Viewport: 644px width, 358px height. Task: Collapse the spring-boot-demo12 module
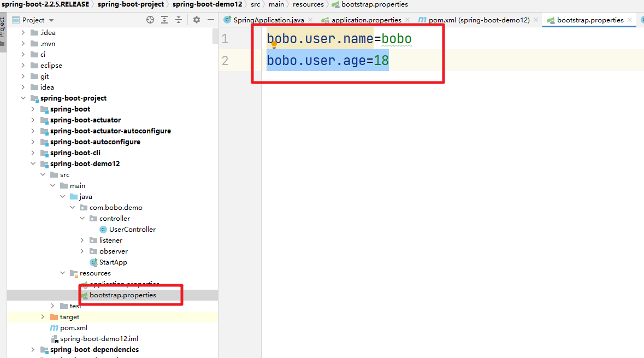(33, 164)
